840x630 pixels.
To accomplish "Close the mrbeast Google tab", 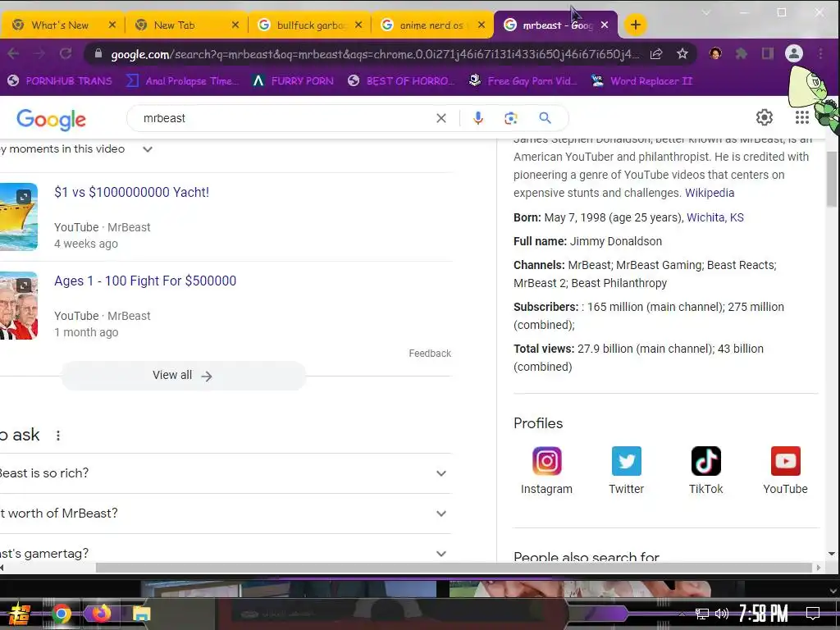I will coord(605,25).
